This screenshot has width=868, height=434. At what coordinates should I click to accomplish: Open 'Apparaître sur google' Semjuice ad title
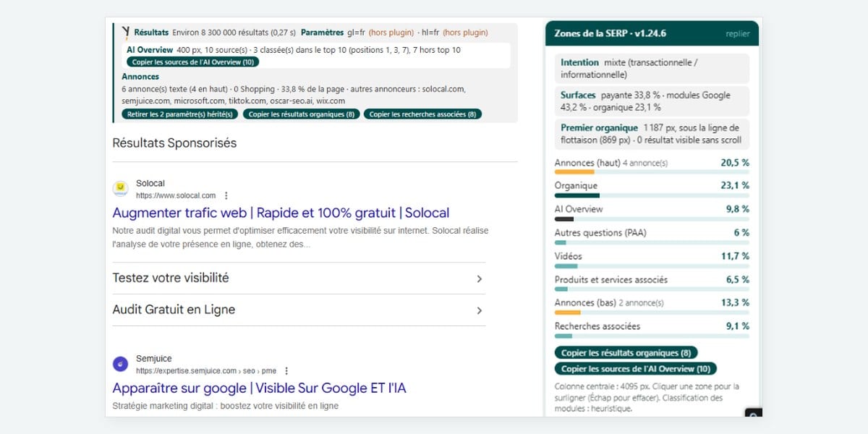259,388
